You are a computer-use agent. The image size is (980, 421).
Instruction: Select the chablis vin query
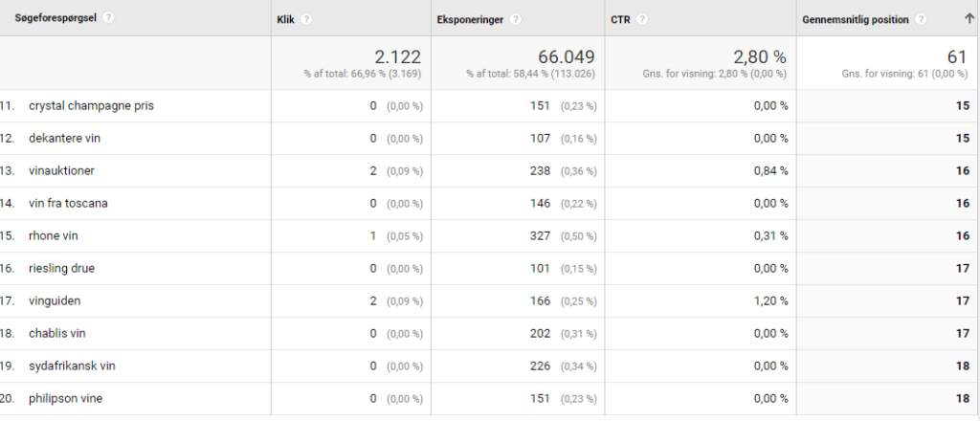pyautogui.click(x=56, y=334)
